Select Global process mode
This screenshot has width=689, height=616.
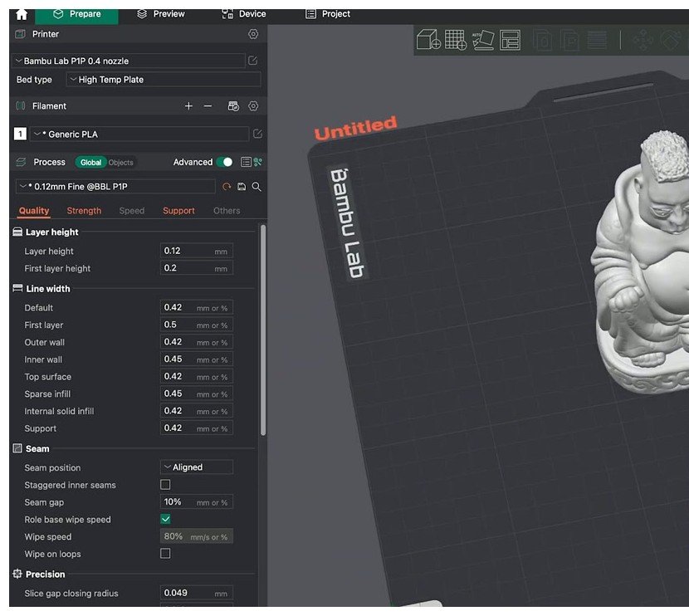coord(90,163)
